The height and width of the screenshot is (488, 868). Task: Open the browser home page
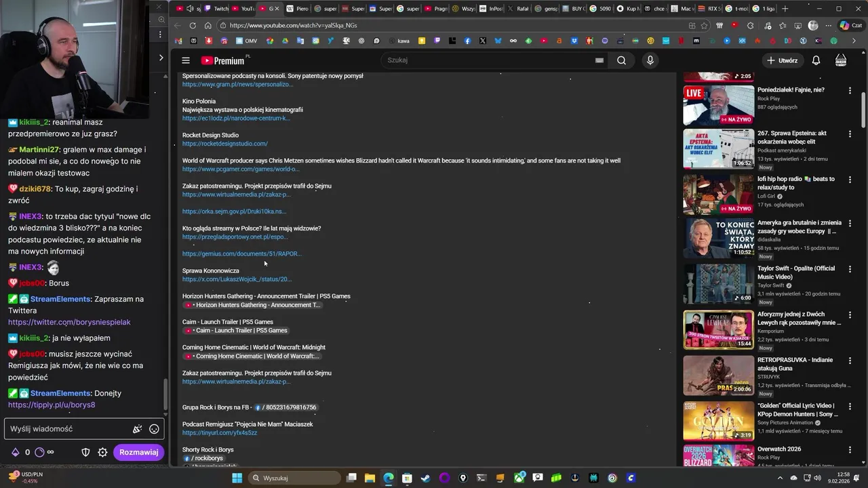click(208, 26)
